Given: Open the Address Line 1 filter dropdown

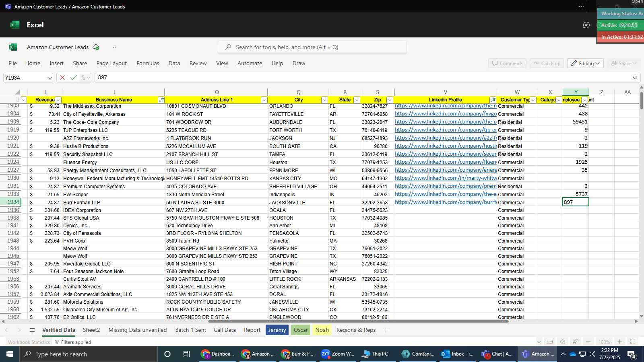Looking at the screenshot, I should coord(264,100).
